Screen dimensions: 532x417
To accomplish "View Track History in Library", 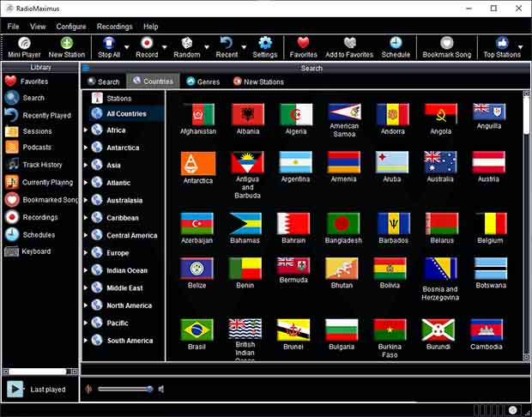I will click(x=33, y=165).
